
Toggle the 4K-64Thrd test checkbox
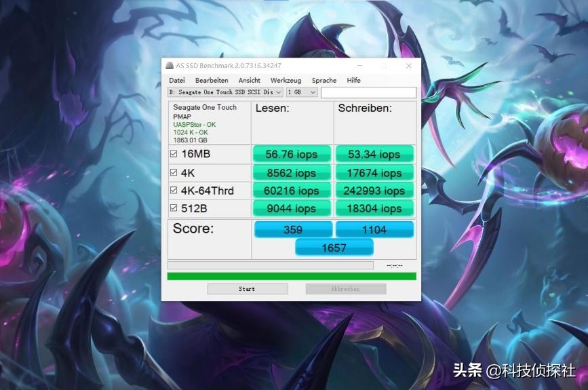click(x=173, y=190)
